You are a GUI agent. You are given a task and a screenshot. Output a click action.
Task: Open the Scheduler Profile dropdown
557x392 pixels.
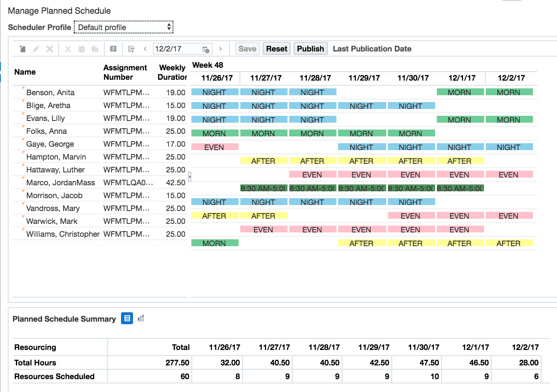point(124,27)
